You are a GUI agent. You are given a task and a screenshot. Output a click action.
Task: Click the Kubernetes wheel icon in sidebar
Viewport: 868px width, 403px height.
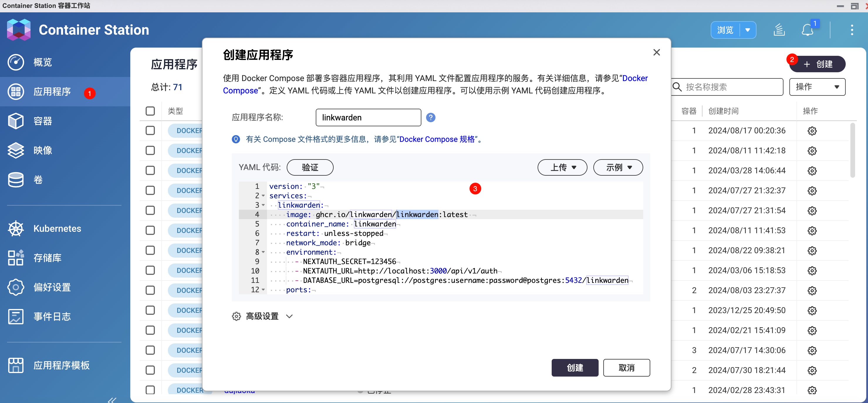pos(16,229)
